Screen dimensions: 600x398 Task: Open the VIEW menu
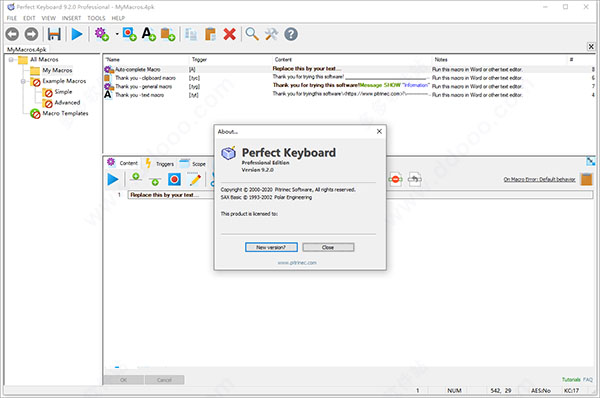49,18
